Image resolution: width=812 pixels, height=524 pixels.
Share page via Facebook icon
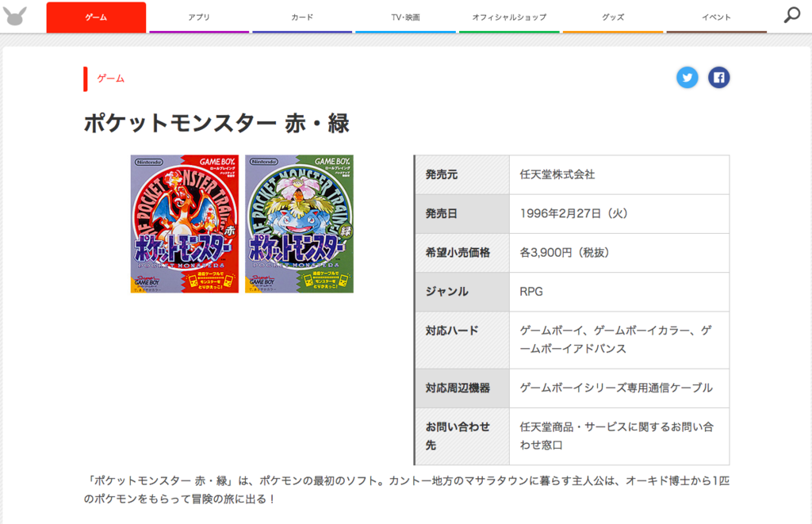718,78
